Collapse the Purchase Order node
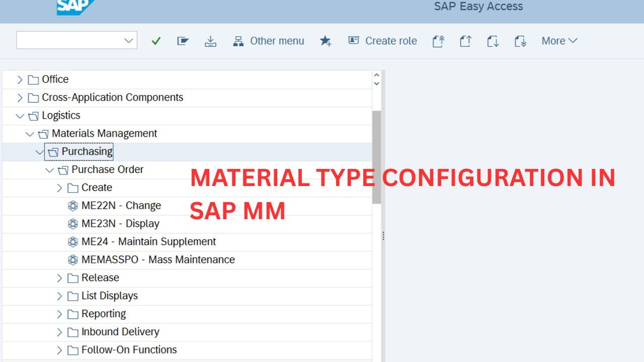Image resolution: width=644 pixels, height=362 pixels. click(49, 170)
